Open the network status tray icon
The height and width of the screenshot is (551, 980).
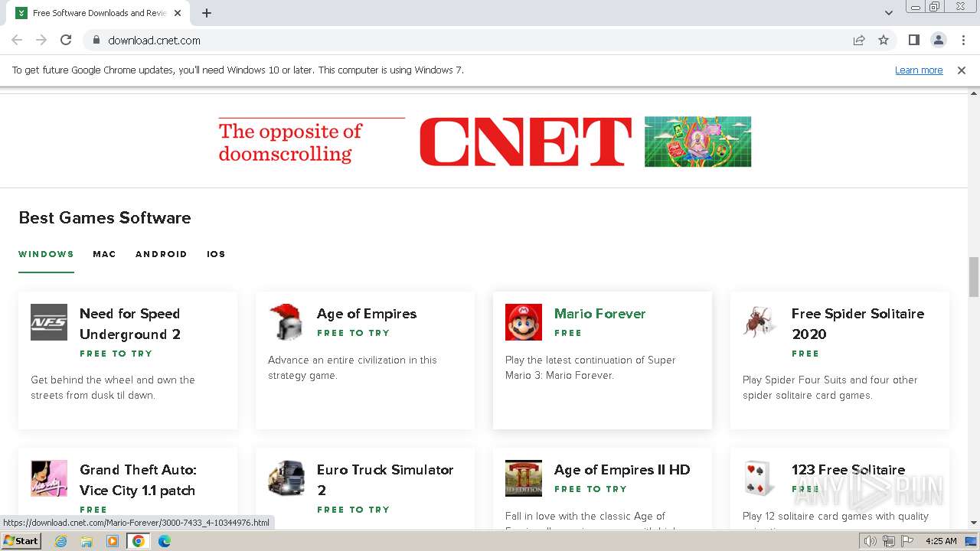[889, 541]
